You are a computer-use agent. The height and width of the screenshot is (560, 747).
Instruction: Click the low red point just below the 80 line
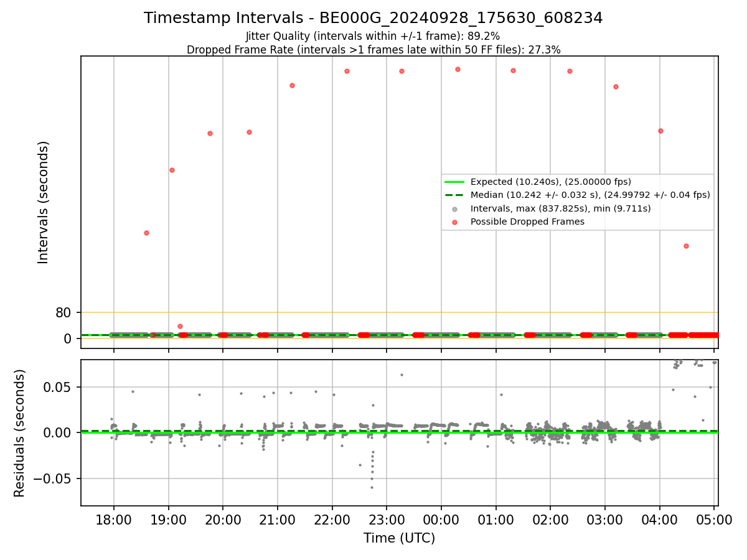[x=180, y=326]
